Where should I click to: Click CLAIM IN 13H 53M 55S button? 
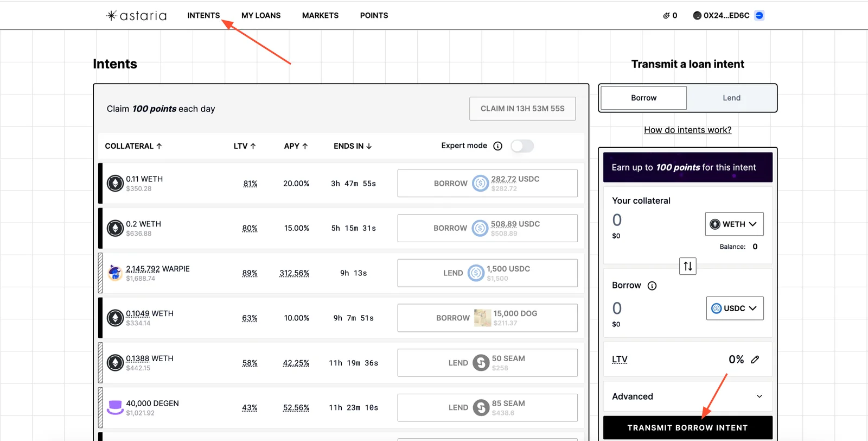[522, 109]
